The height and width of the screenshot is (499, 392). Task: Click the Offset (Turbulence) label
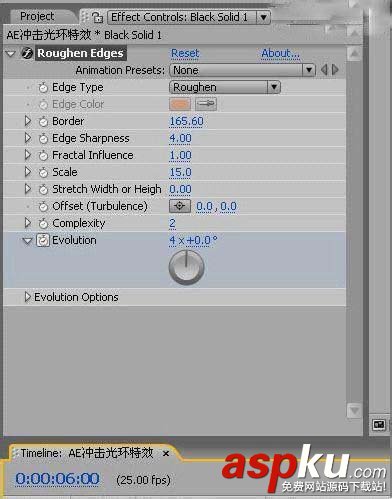pos(100,206)
